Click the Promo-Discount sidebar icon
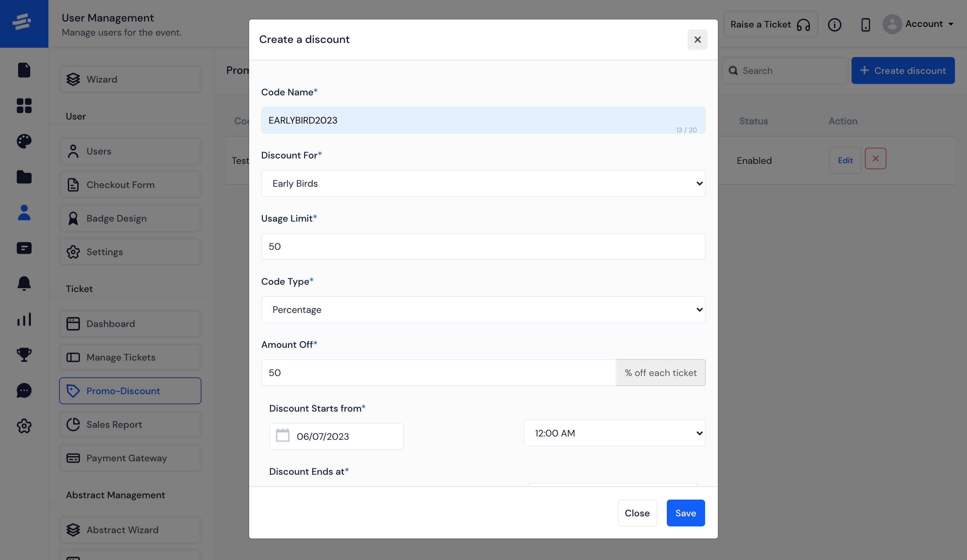 (73, 390)
